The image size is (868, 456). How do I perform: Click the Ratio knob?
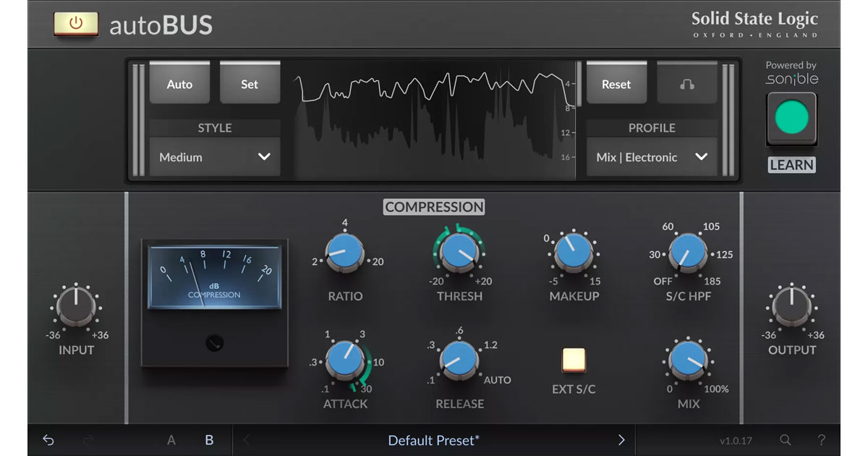click(345, 254)
